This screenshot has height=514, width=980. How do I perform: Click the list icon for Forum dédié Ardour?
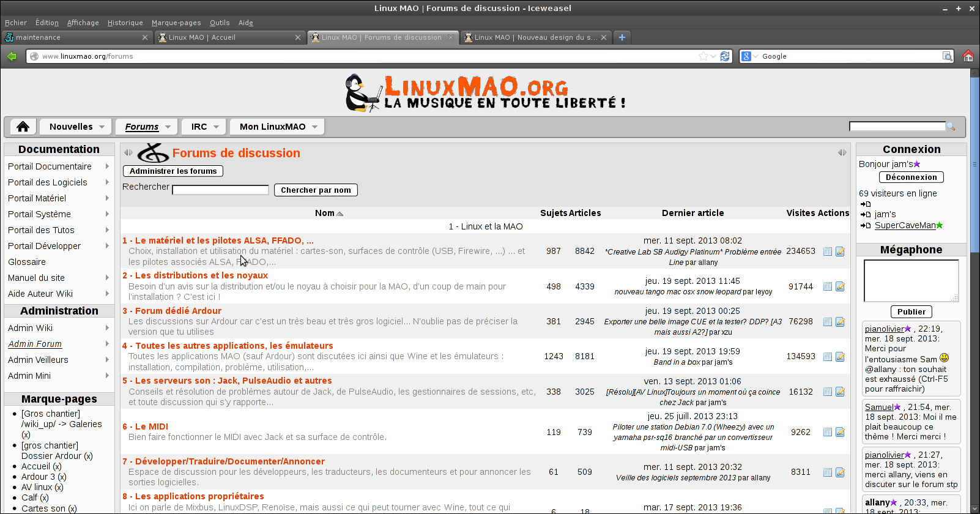[x=828, y=322]
